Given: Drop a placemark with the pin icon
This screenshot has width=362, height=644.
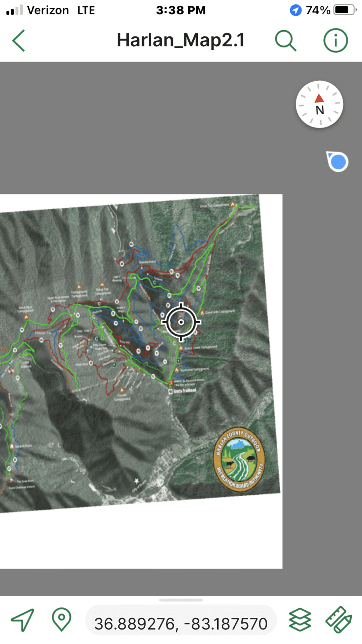Looking at the screenshot, I should pos(62,620).
